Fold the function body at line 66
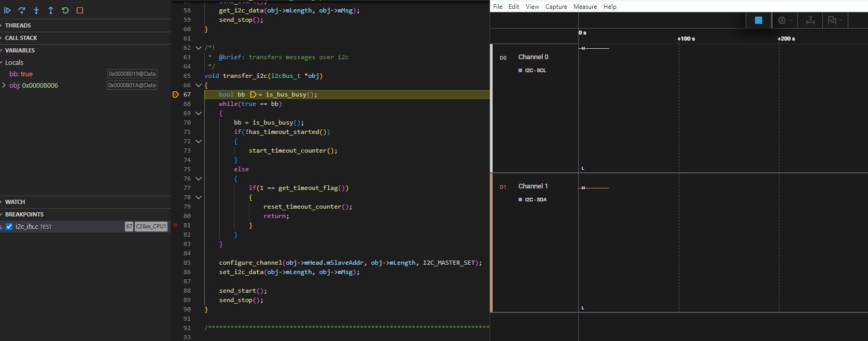The width and height of the screenshot is (868, 341). (199, 85)
